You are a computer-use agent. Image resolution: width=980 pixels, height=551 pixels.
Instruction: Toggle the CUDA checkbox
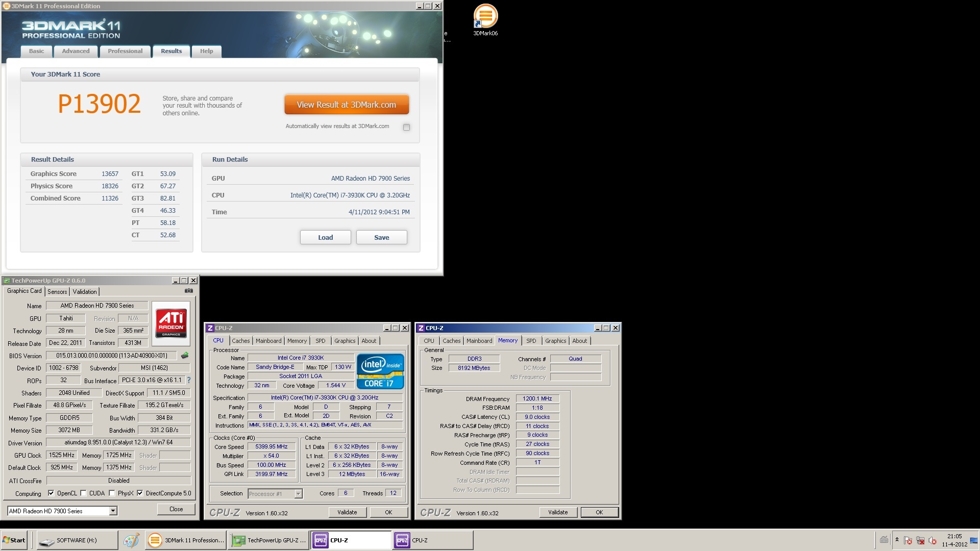click(x=83, y=493)
